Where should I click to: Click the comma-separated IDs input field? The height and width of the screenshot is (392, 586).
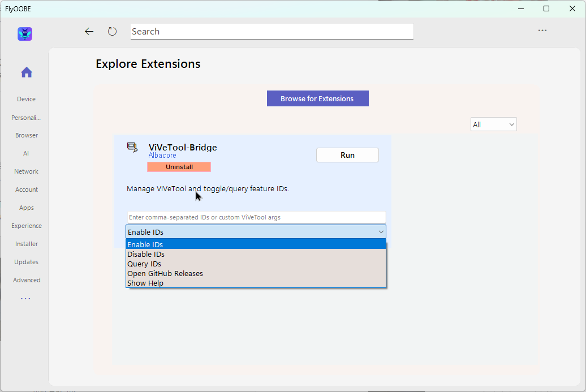[x=256, y=217]
